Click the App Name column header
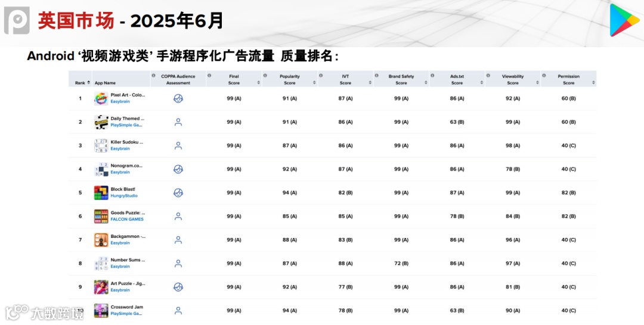The width and height of the screenshot is (644, 325). tap(105, 82)
